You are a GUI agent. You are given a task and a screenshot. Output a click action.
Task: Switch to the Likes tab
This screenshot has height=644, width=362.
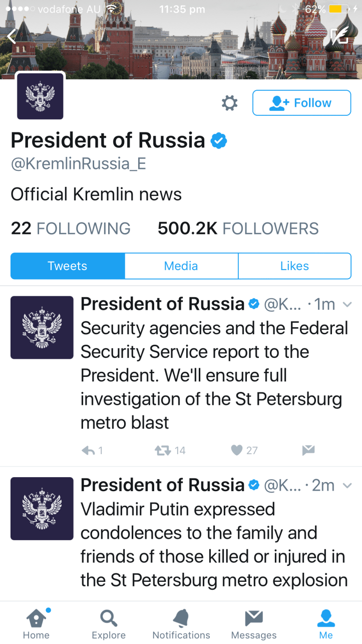click(294, 266)
